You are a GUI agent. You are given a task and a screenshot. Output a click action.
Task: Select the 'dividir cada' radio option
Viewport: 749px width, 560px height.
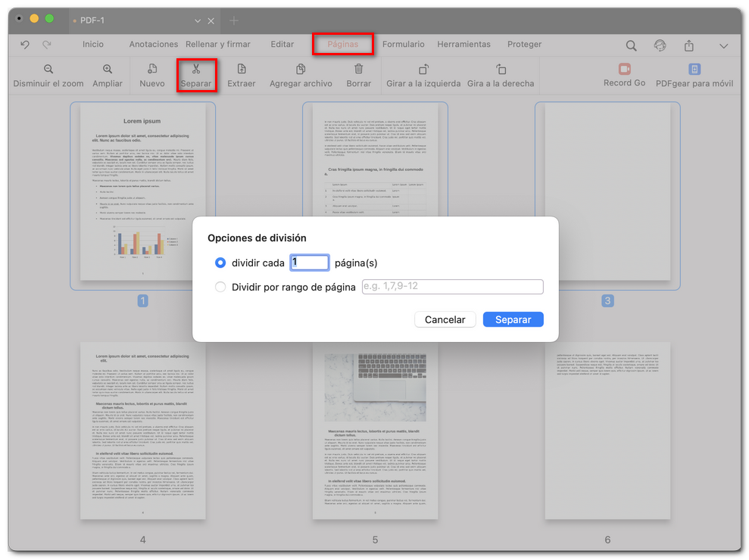[220, 263]
